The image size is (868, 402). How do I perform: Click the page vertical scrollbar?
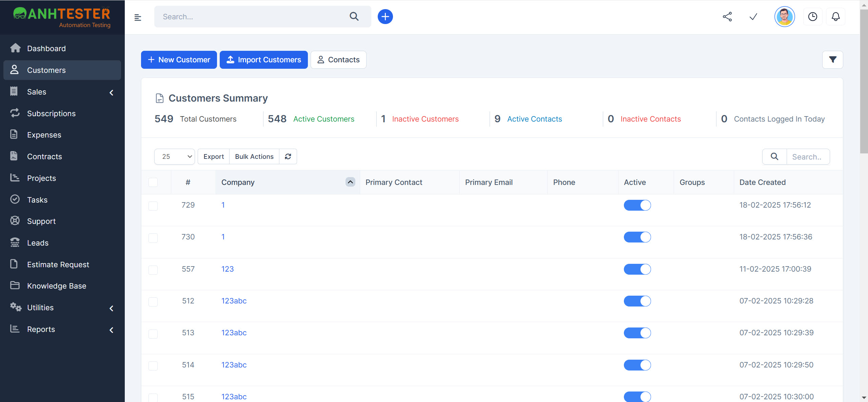pos(864,81)
